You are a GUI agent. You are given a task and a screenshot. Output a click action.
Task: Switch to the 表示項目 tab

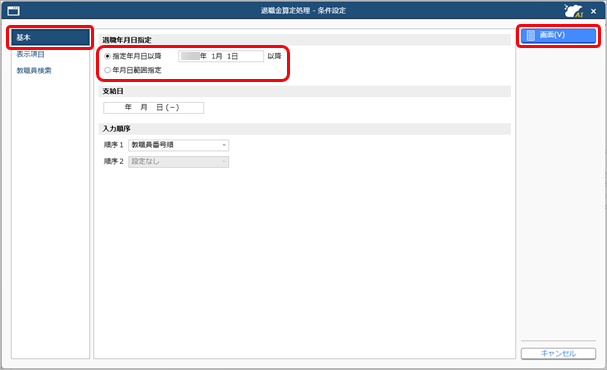pyautogui.click(x=30, y=54)
